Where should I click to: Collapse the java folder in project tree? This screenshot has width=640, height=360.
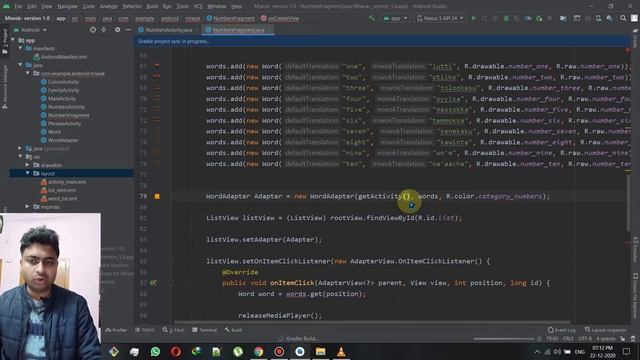[20, 65]
